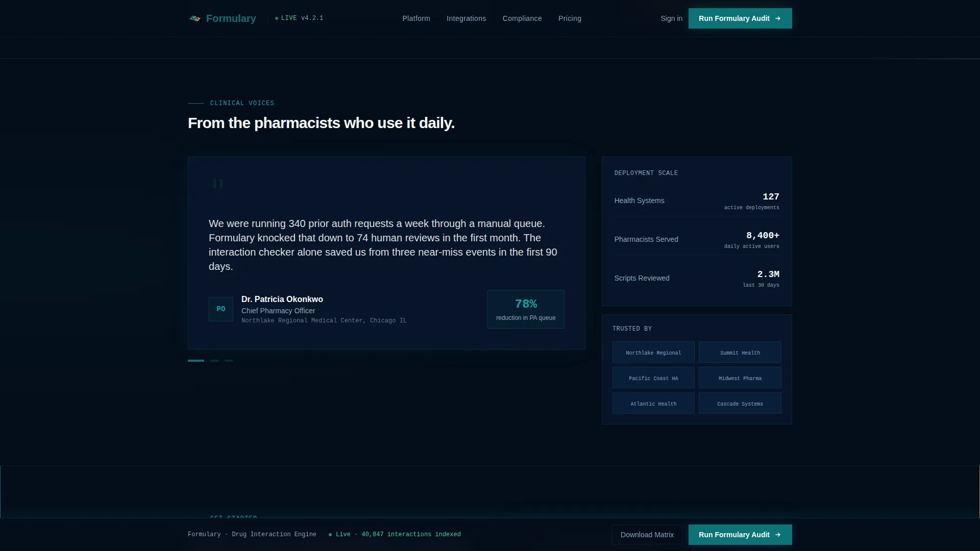Open the Pricing menu item
Screen dimensions: 980x551
[570, 18]
